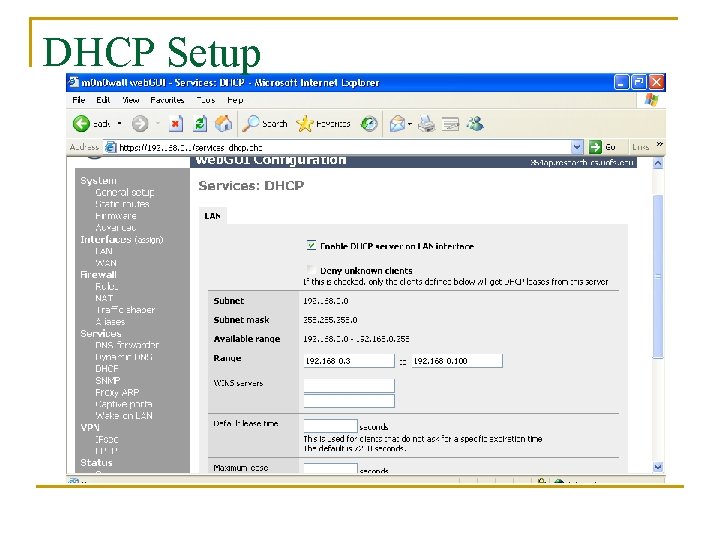Open Static routes in sidebar
Viewport: 720px width, 540px height.
pos(122,204)
